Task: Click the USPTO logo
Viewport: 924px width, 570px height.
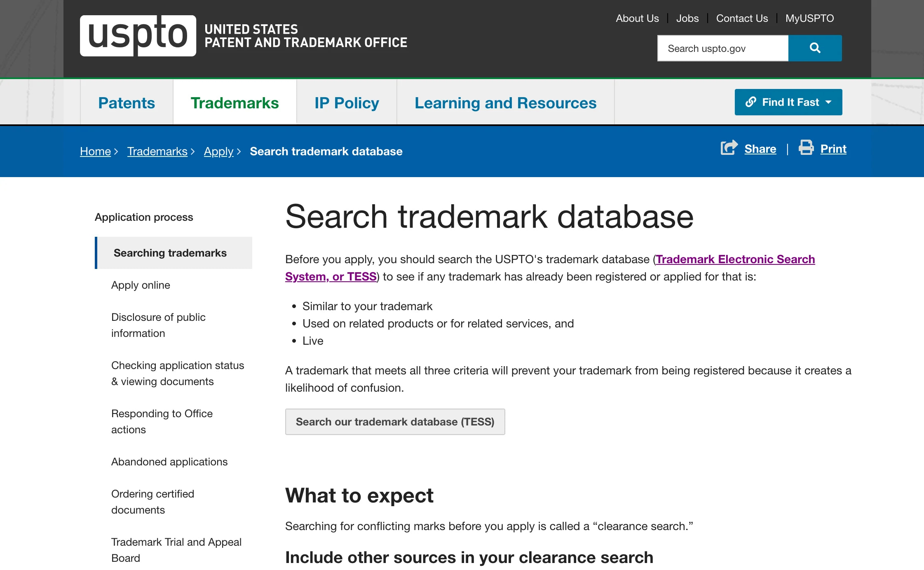Action: point(138,36)
